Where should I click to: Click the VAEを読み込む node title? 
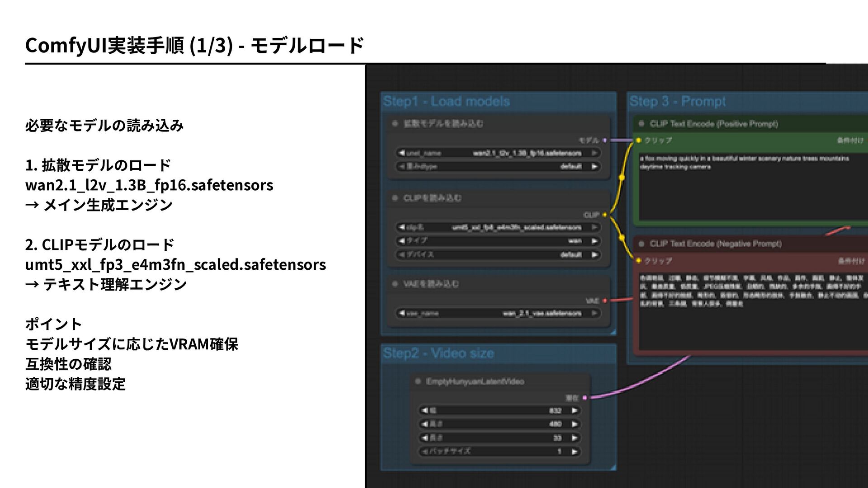[431, 284]
